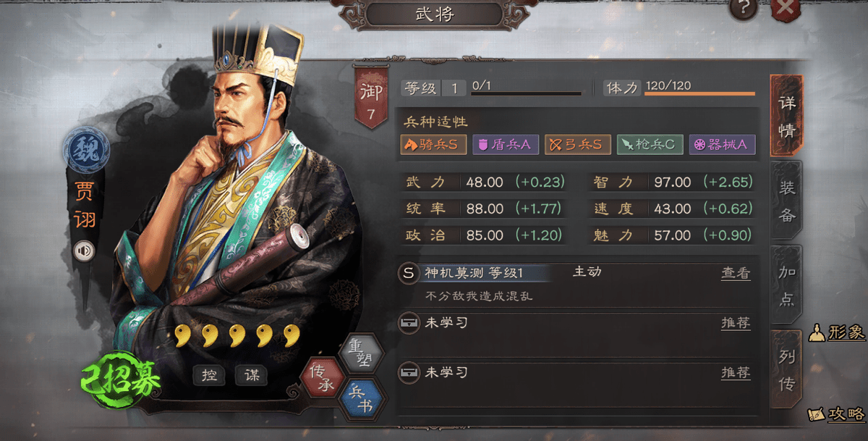View the 神机莫测 skill via 查看
868x441 pixels.
736,273
